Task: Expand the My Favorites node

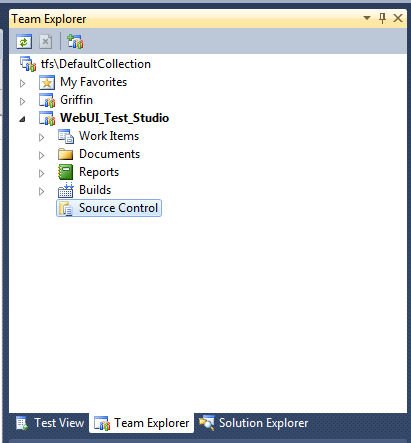Action: click(22, 83)
